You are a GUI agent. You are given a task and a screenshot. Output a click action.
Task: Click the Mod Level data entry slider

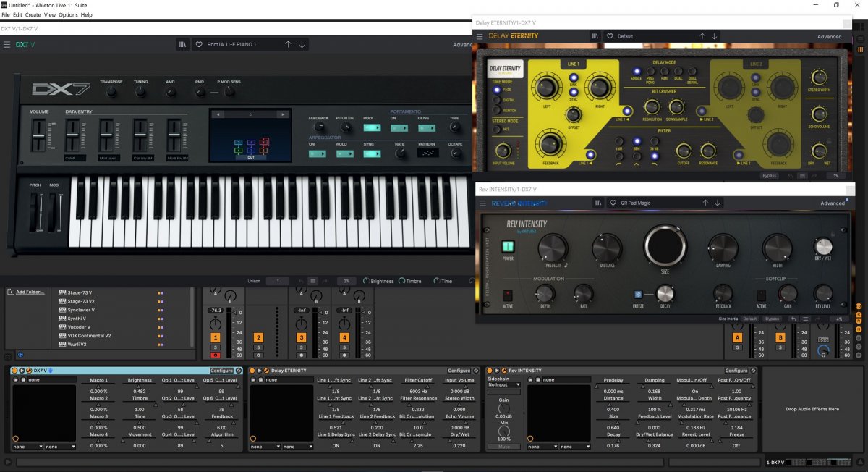106,135
